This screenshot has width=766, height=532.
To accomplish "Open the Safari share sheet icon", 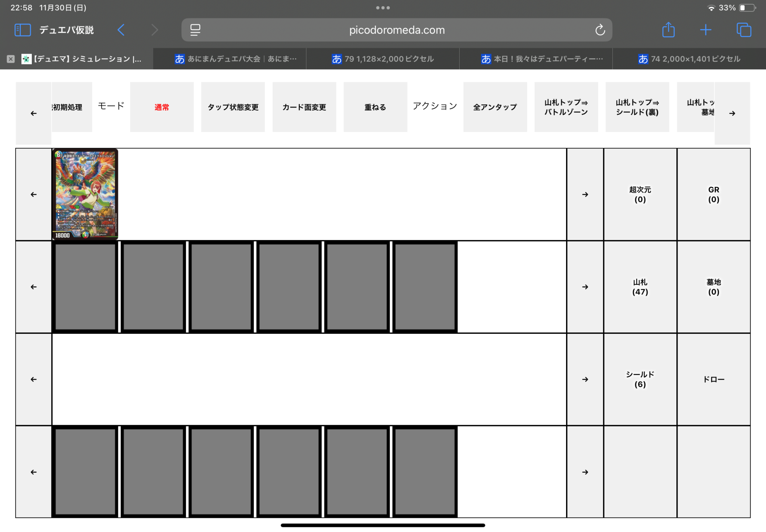I will click(x=668, y=30).
